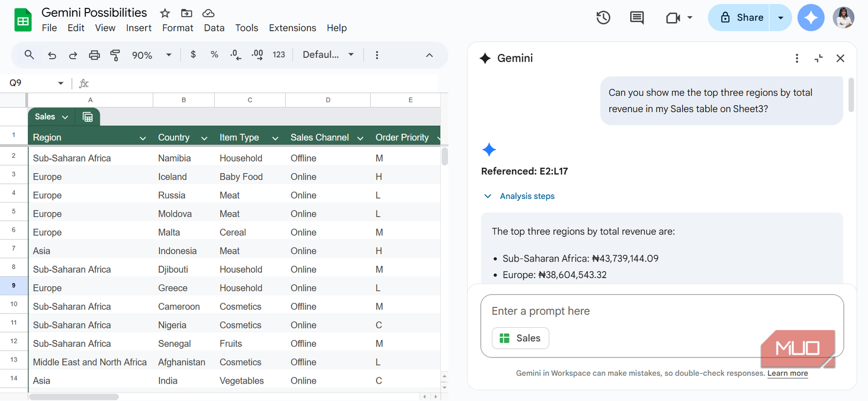Select column A header

click(x=90, y=100)
